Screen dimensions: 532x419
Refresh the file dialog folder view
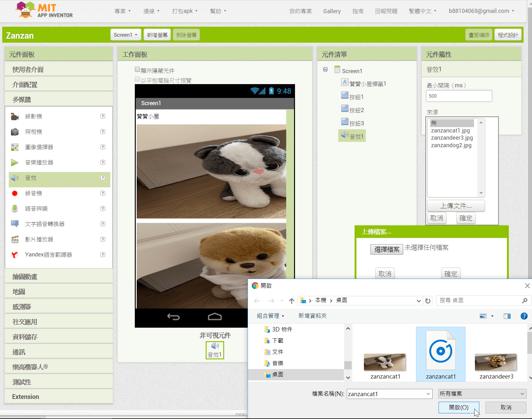(428, 301)
